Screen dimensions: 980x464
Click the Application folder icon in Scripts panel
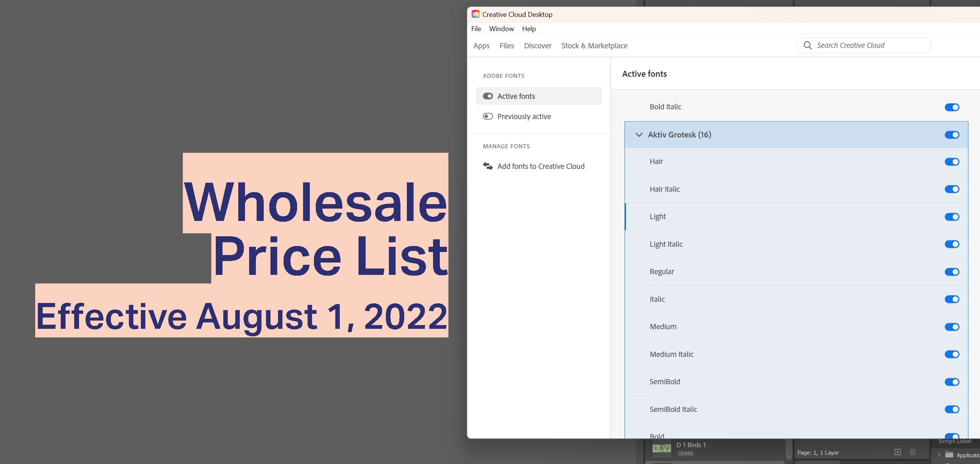[x=949, y=455]
